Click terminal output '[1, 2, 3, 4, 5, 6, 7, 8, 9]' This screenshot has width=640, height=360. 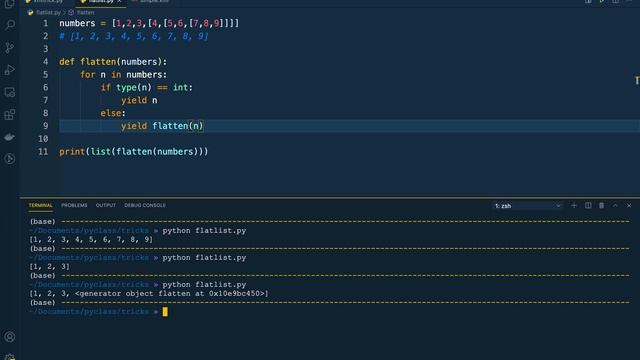pyautogui.click(x=91, y=240)
